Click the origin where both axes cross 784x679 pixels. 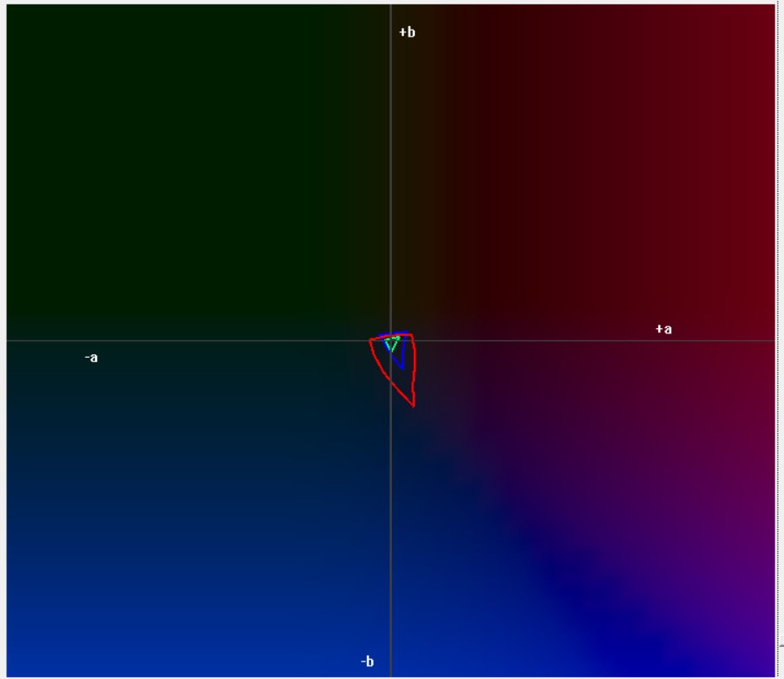(x=390, y=340)
